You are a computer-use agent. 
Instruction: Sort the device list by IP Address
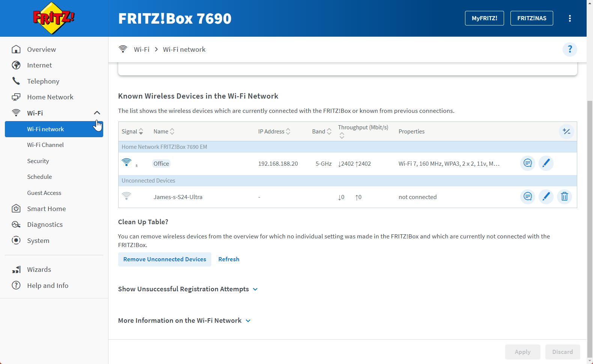click(274, 132)
